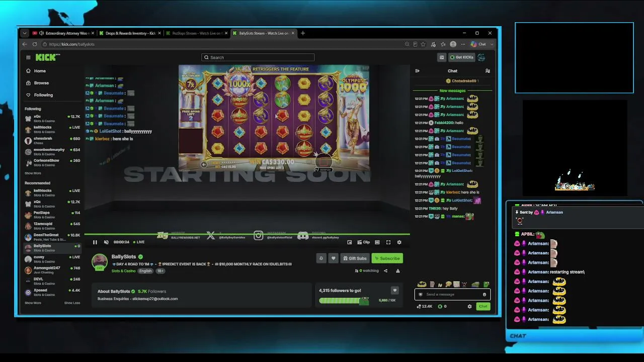Open DEVL channel in Recommended
The width and height of the screenshot is (644, 362).
52,281
